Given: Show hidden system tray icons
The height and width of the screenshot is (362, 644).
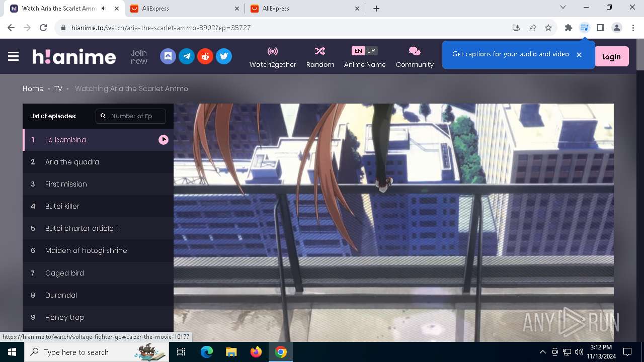Looking at the screenshot, I should coord(542,352).
